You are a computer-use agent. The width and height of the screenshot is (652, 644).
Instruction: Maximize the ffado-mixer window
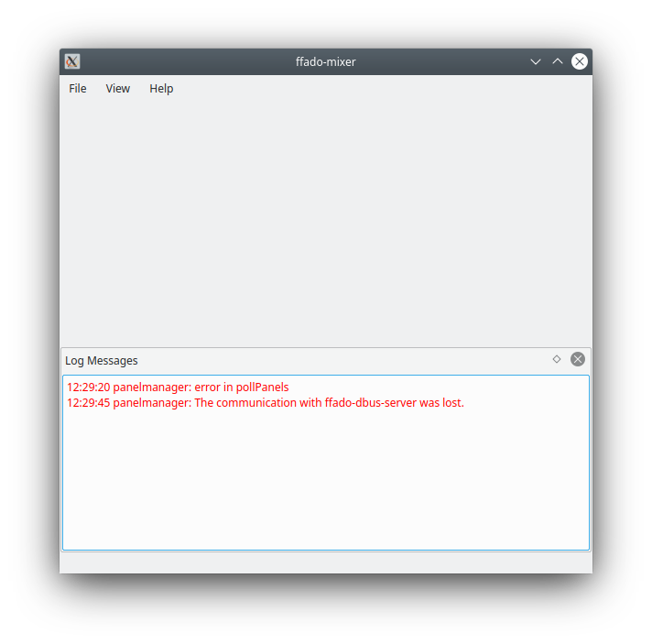coord(558,61)
